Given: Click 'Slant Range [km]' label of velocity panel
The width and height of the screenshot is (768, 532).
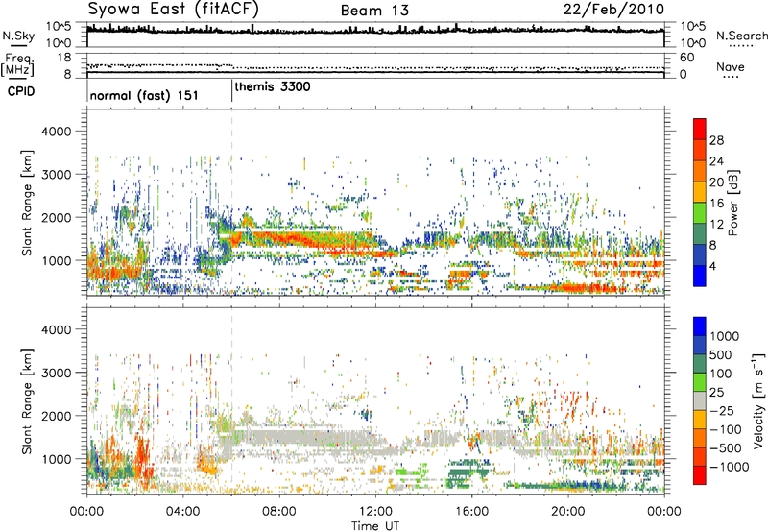Looking at the screenshot, I should tap(27, 400).
